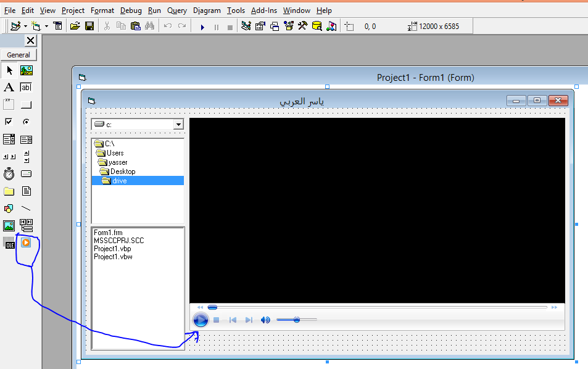Image resolution: width=588 pixels, height=369 pixels.
Task: Click Add Standard EXE Project toolbar icon
Action: point(15,27)
